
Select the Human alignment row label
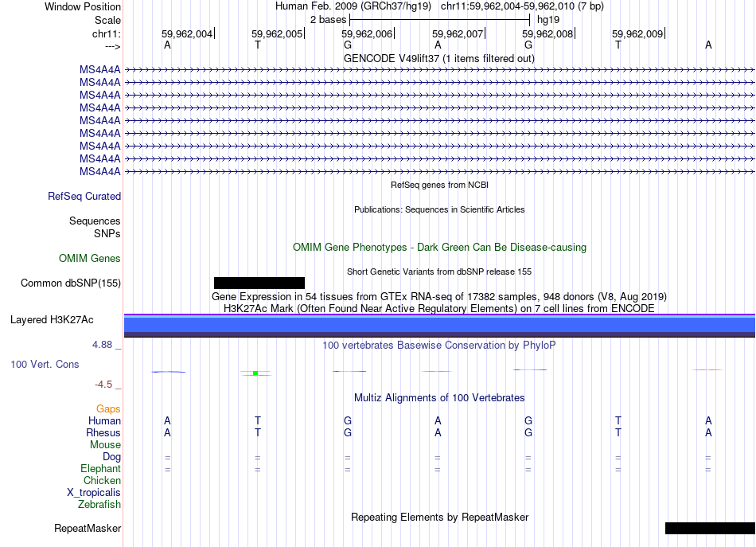104,420
